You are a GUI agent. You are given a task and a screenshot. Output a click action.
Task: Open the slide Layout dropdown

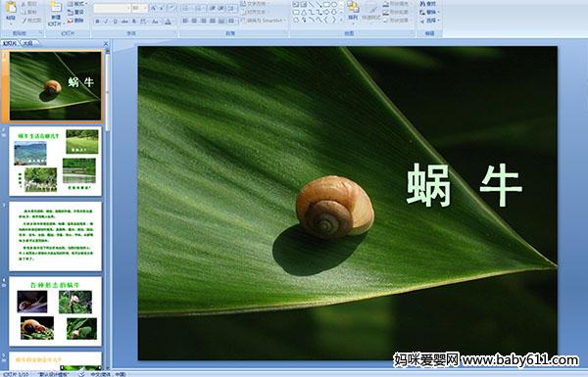[x=76, y=4]
